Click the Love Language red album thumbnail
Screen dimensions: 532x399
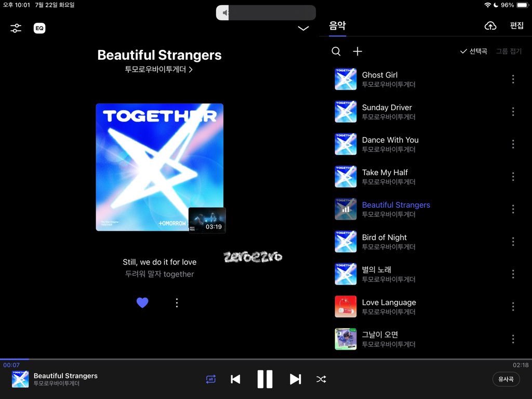point(345,307)
